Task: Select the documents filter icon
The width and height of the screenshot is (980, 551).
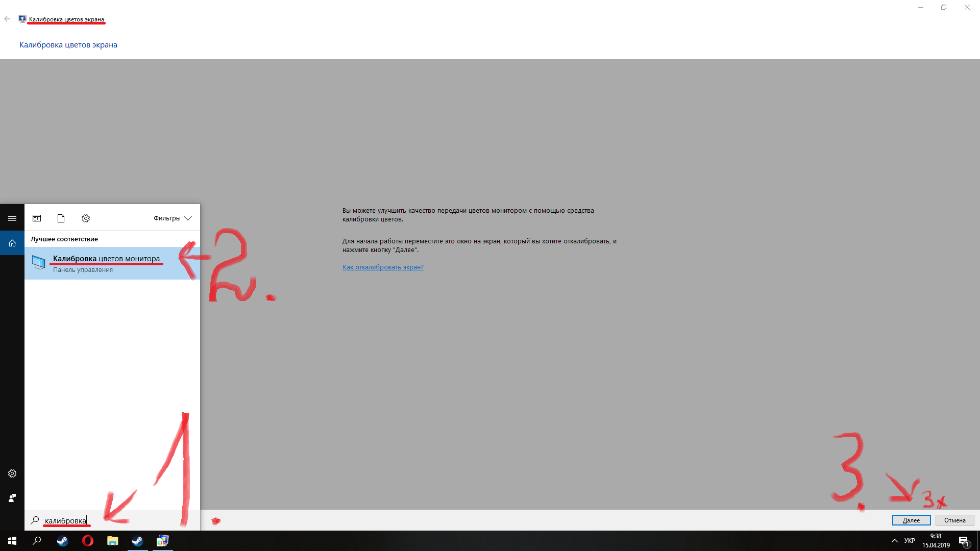Action: 61,218
